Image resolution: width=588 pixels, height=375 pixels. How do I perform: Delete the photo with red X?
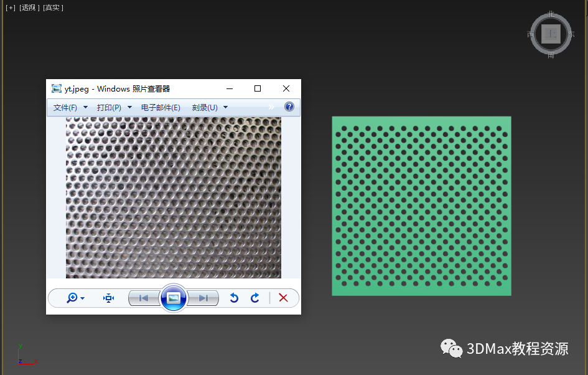pos(284,298)
